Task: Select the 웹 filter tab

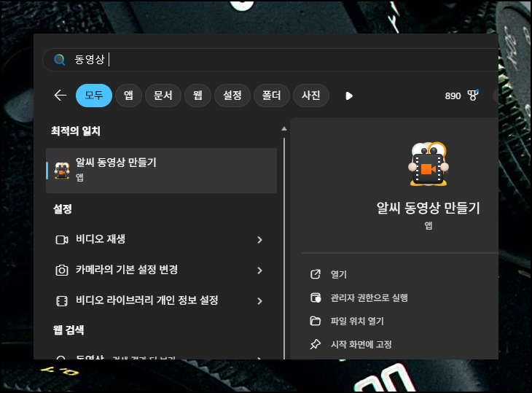Action: point(197,96)
